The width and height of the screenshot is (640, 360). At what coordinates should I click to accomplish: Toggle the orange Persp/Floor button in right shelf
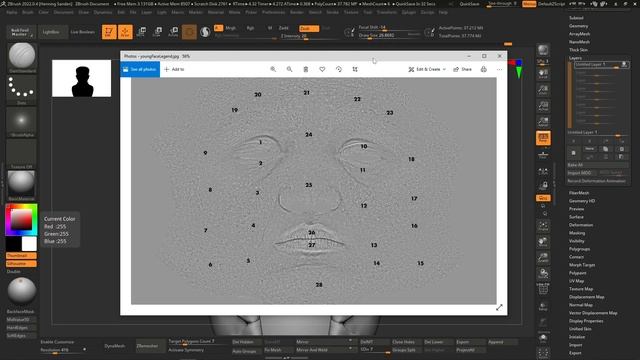(x=543, y=138)
